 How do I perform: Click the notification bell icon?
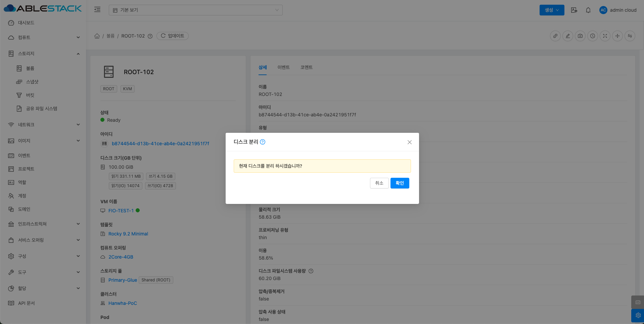click(x=588, y=10)
